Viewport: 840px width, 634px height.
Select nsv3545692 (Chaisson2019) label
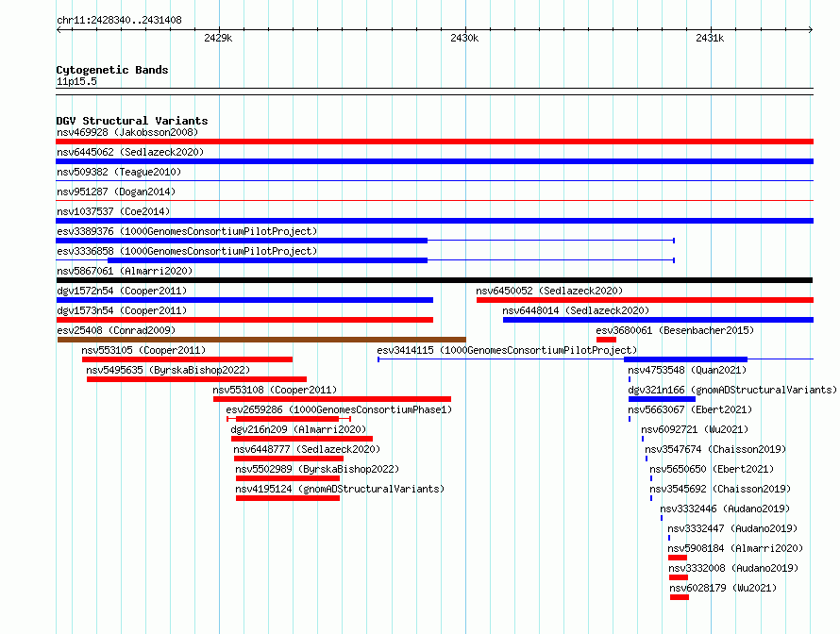point(720,489)
